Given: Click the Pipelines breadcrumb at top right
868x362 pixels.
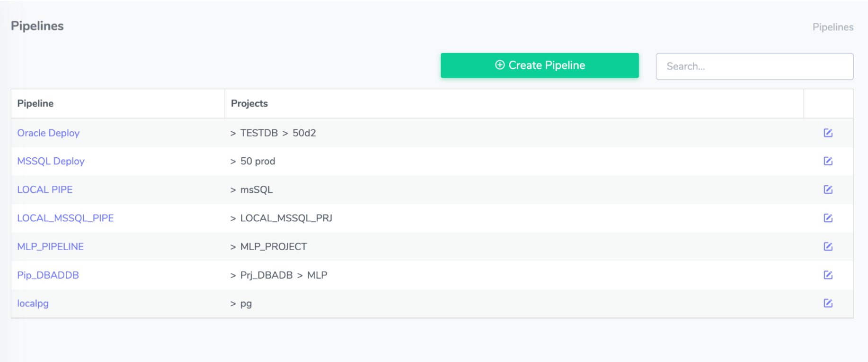Looking at the screenshot, I should tap(833, 27).
